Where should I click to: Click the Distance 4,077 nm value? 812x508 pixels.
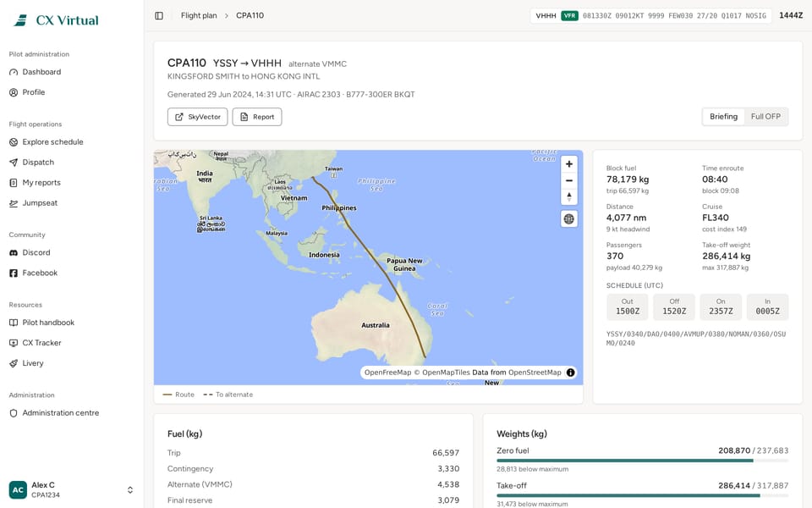coord(626,218)
